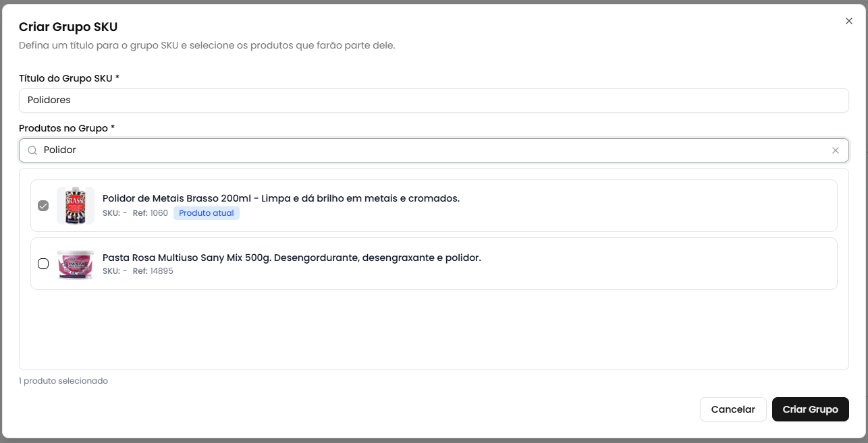Click the Título do Grupo SKU input field
868x443 pixels.
(434, 100)
